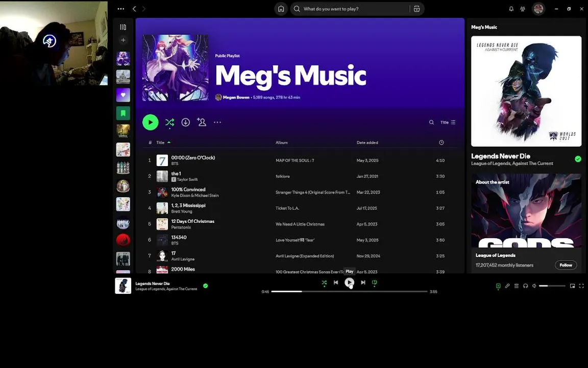Open Connect to a device headphones icon

(525, 286)
